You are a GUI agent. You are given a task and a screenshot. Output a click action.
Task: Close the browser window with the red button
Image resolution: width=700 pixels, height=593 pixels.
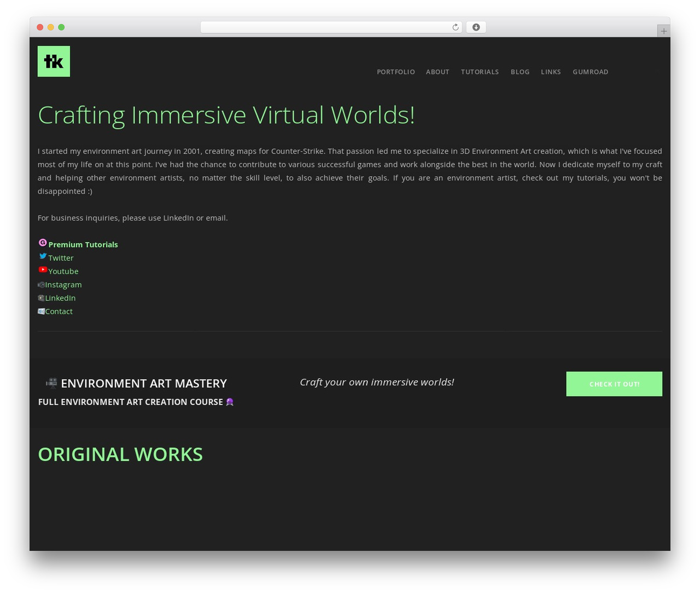click(x=40, y=27)
